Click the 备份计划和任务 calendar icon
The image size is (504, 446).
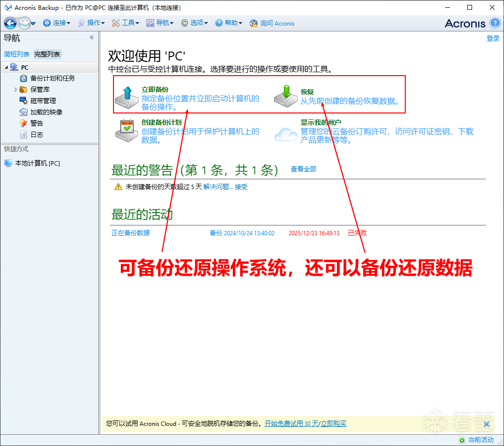click(24, 78)
